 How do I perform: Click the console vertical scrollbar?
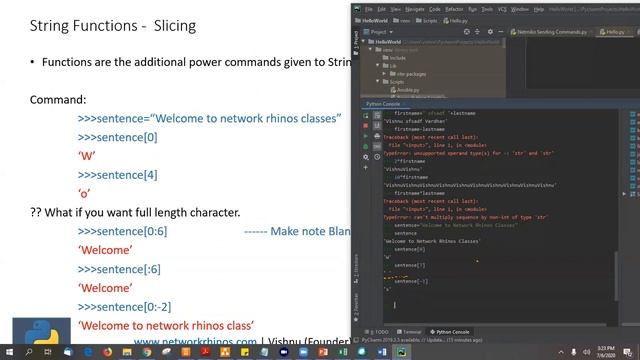coord(616,276)
